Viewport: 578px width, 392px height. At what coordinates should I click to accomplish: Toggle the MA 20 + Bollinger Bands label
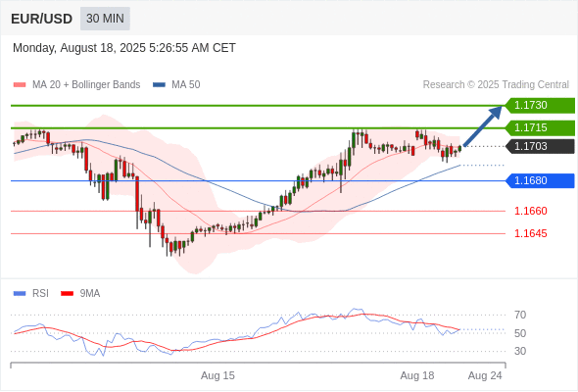click(86, 85)
